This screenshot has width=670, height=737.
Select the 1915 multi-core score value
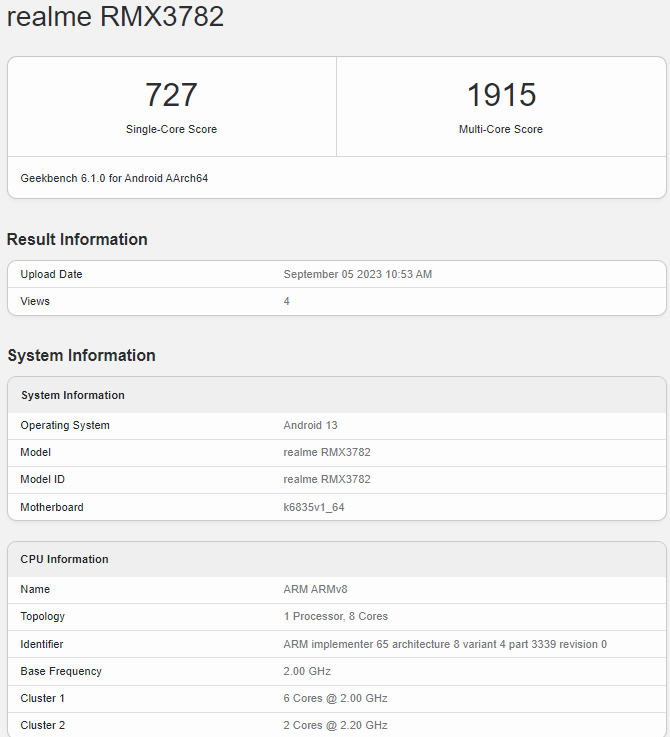tap(501, 95)
